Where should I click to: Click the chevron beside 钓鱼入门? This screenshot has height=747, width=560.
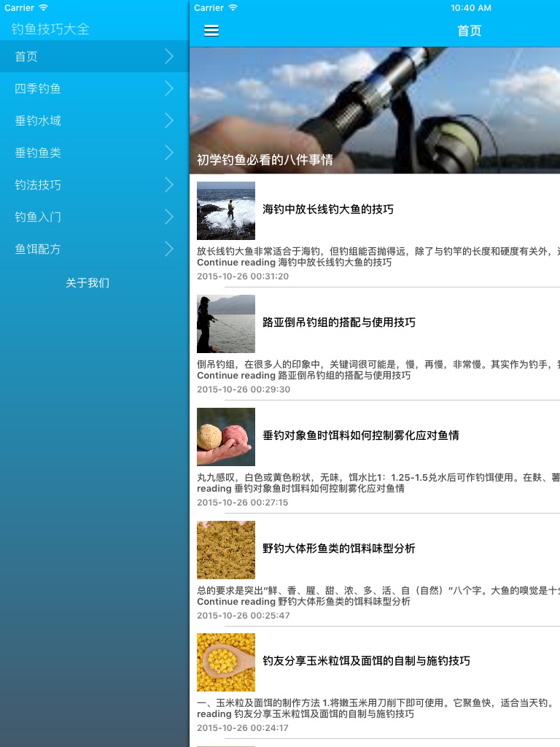pos(169,217)
